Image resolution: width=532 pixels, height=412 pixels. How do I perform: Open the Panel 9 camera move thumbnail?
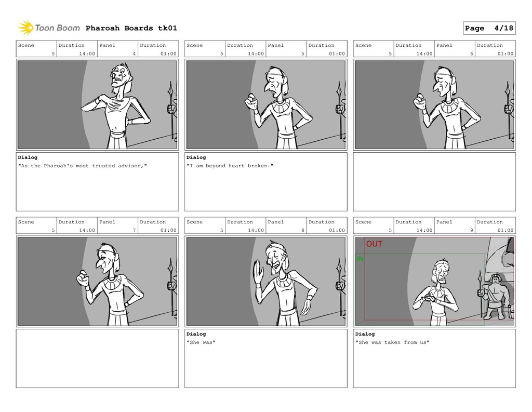click(x=434, y=282)
